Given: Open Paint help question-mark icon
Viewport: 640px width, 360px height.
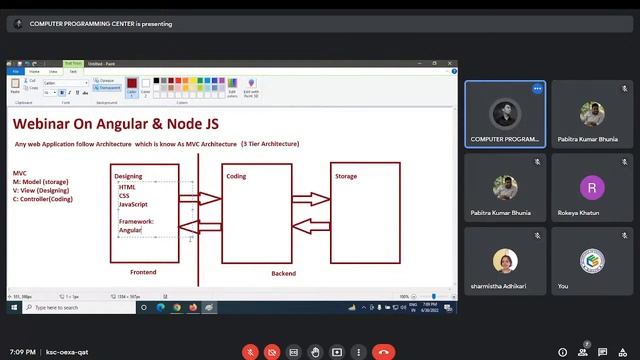Looking at the screenshot, I should 454,71.
